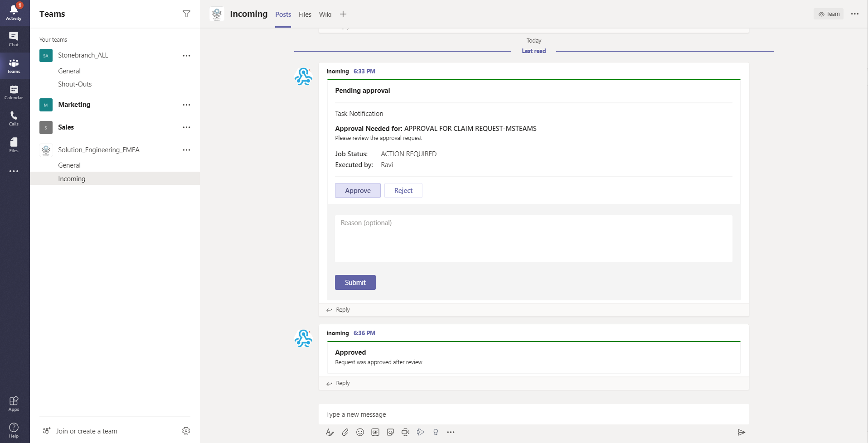Open the Chat section
The image size is (868, 443).
click(14, 39)
